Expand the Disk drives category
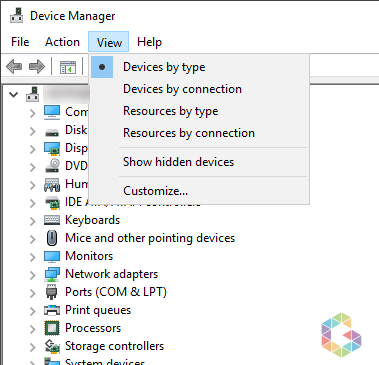This screenshot has height=365, width=379. click(x=32, y=131)
